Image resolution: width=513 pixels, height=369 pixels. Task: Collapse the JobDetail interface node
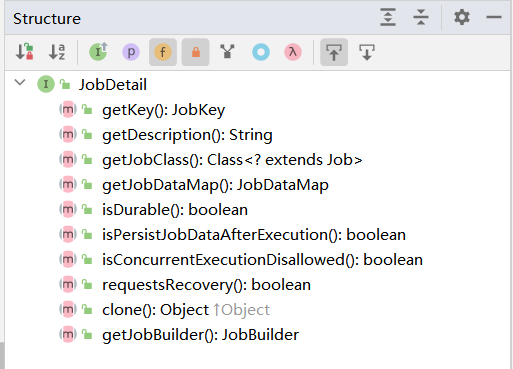[20, 82]
